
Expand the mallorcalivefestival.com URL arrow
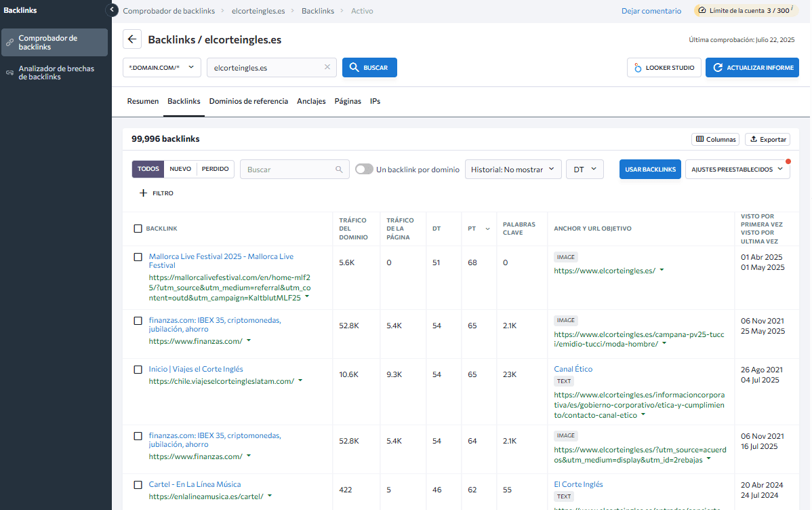point(307,297)
